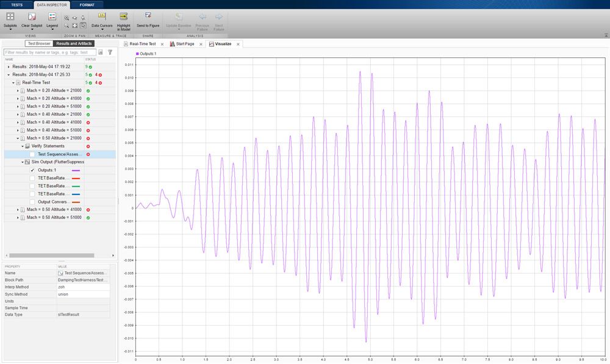Open the Start Page tab
The height and width of the screenshot is (364, 610).
point(186,44)
